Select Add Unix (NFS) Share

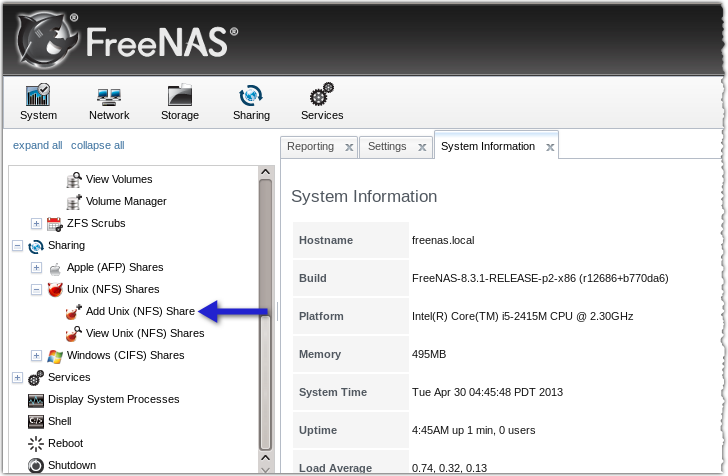(140, 312)
